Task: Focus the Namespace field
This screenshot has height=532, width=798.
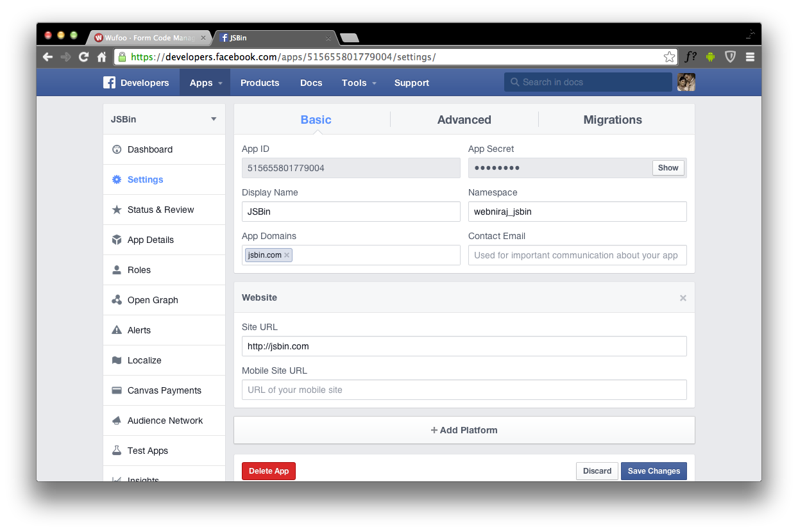Action: 577,212
